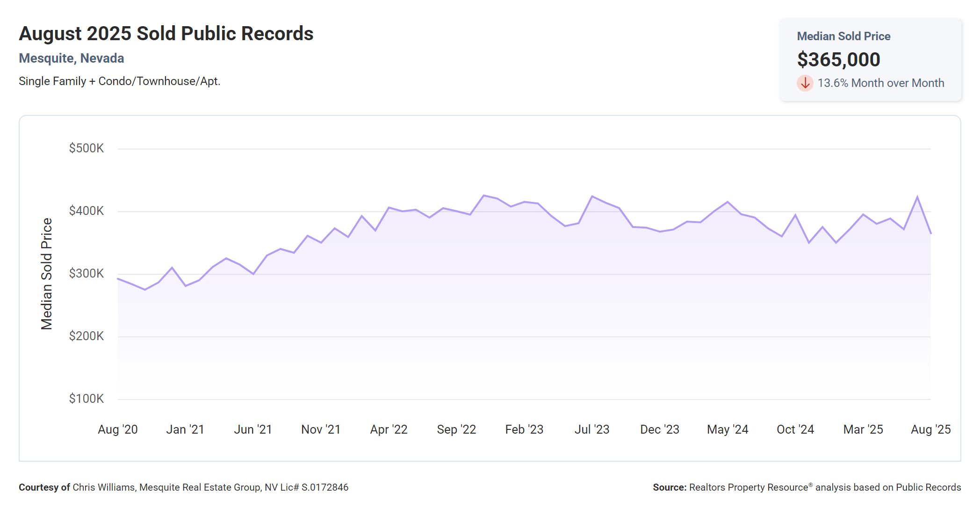Click the Median Sold Price axis title
Viewport: 980px width, 514px height.
[47, 274]
